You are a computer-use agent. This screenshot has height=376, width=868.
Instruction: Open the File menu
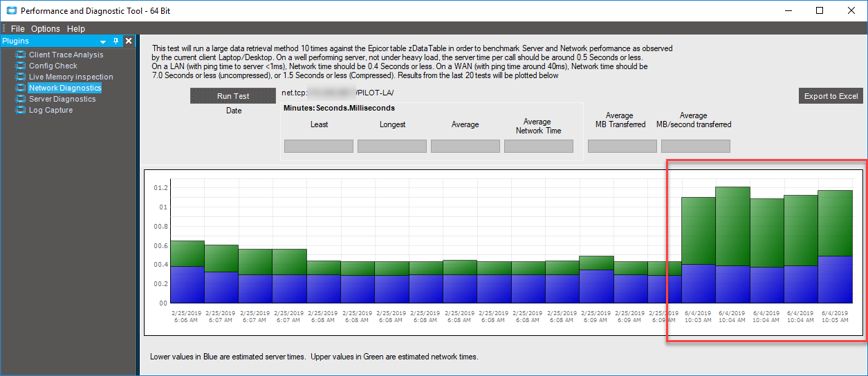click(x=18, y=29)
